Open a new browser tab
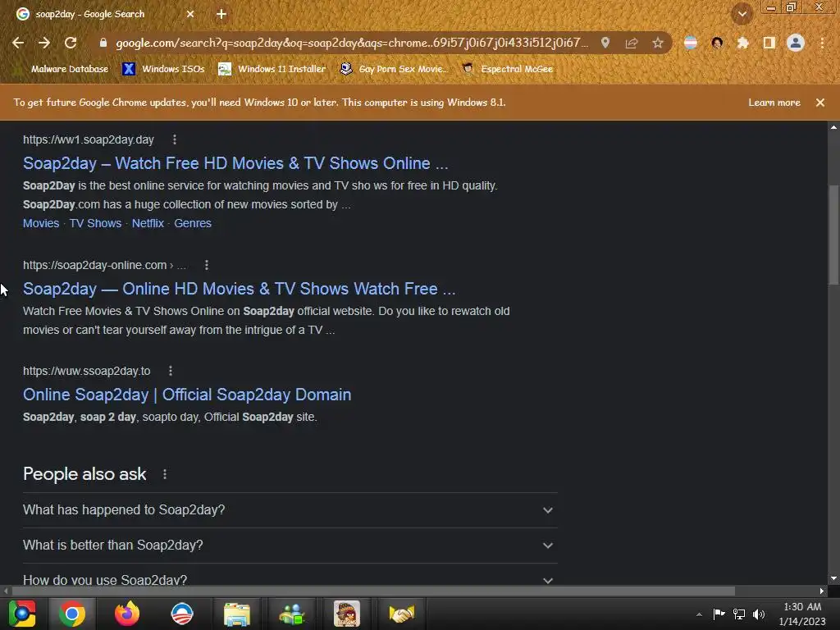840x630 pixels. coord(221,15)
